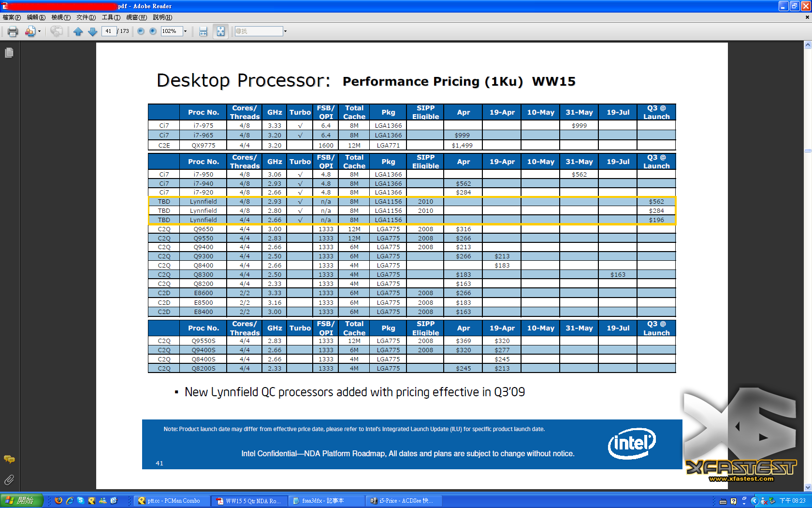This screenshot has width=812, height=508.
Task: Switch to fsaa3dfx - 記事本 taskbar button
Action: pyautogui.click(x=327, y=501)
